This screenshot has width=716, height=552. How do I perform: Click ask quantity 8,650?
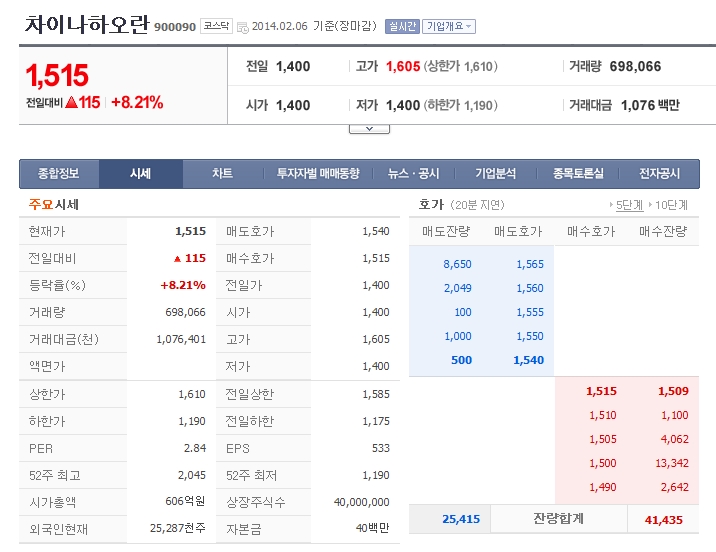[x=457, y=264]
